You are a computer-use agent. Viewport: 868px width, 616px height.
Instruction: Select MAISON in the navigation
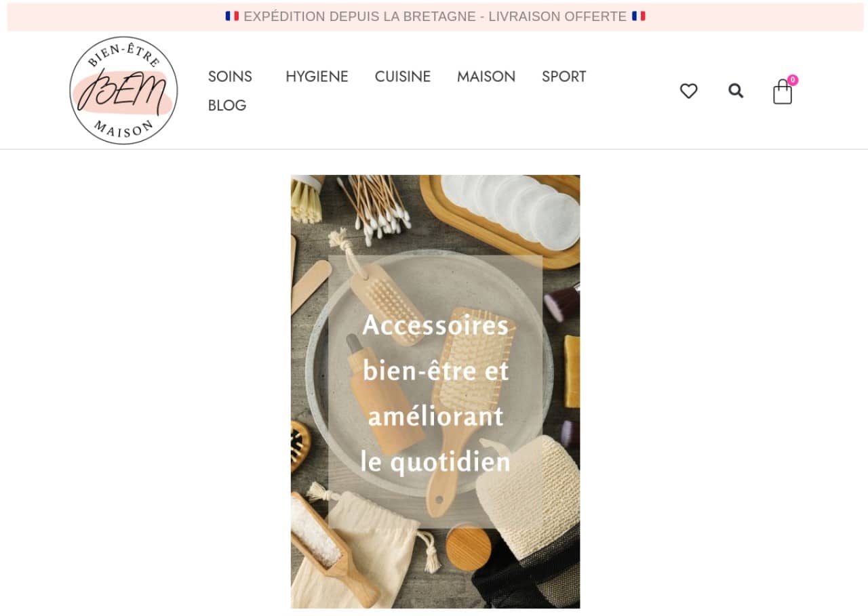tap(486, 77)
